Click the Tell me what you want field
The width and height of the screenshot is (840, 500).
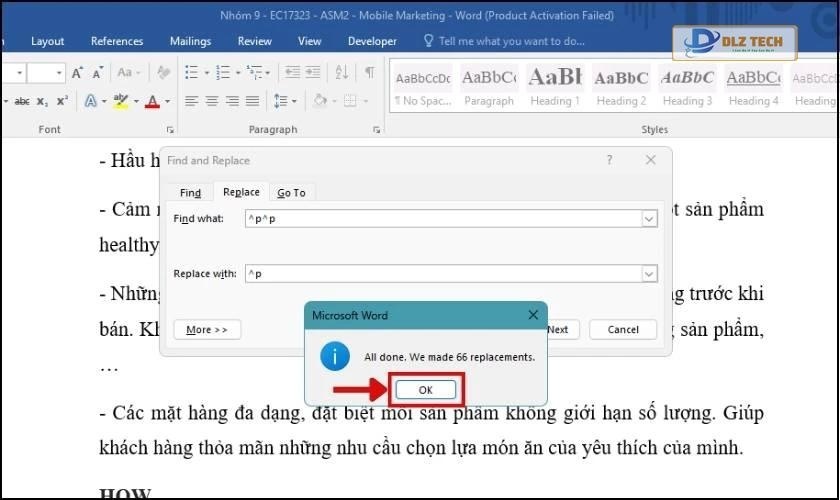(x=511, y=41)
